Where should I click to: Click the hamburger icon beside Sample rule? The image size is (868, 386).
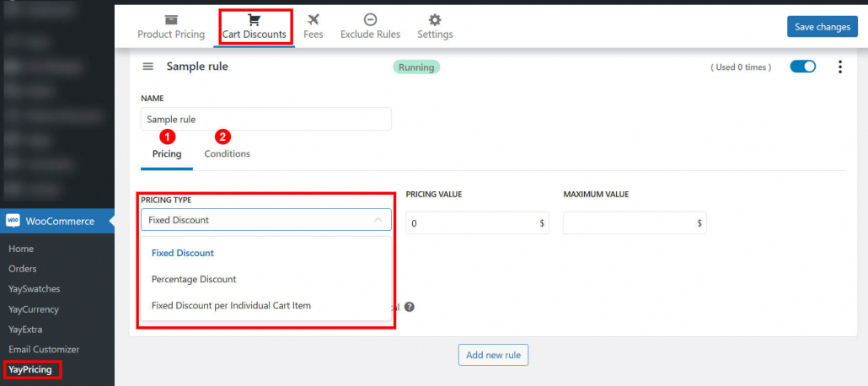tap(147, 67)
